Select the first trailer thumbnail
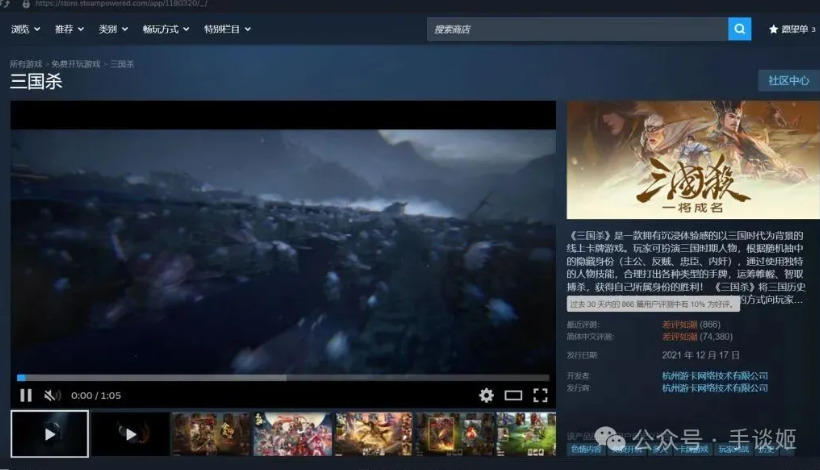Screen dimensions: 820x470 (49, 434)
